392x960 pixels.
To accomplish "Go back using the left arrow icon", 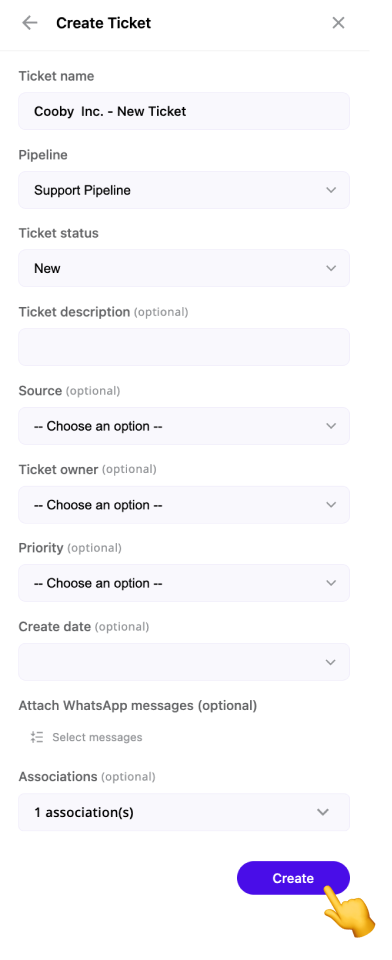I will pyautogui.click(x=29, y=23).
